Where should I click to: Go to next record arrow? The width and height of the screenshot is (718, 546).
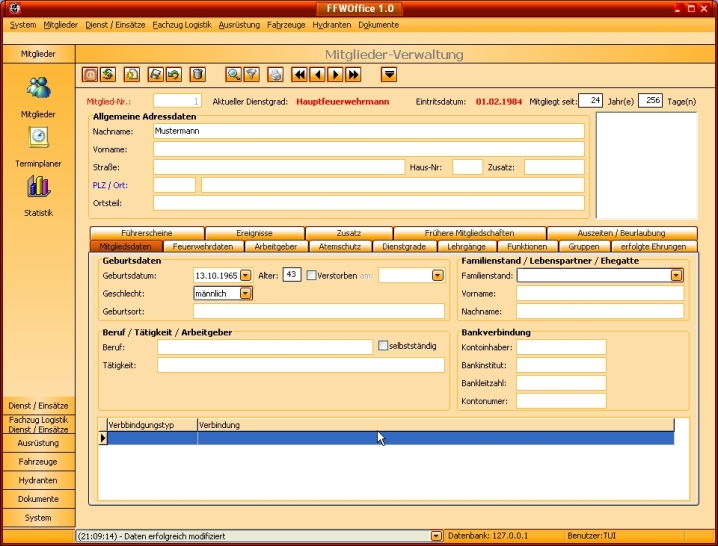[x=335, y=74]
